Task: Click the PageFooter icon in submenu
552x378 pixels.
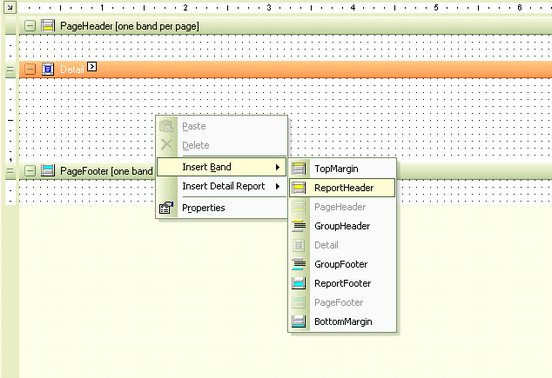Action: pyautogui.click(x=299, y=302)
